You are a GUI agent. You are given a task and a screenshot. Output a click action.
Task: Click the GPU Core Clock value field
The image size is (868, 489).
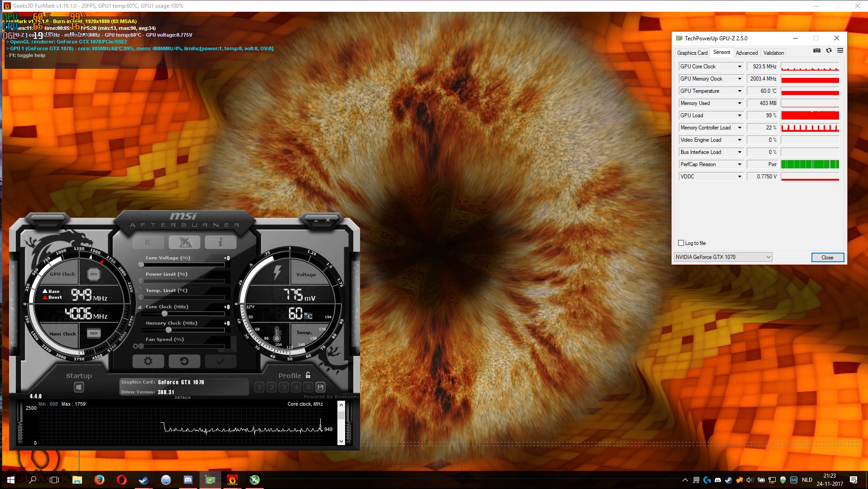click(x=762, y=67)
